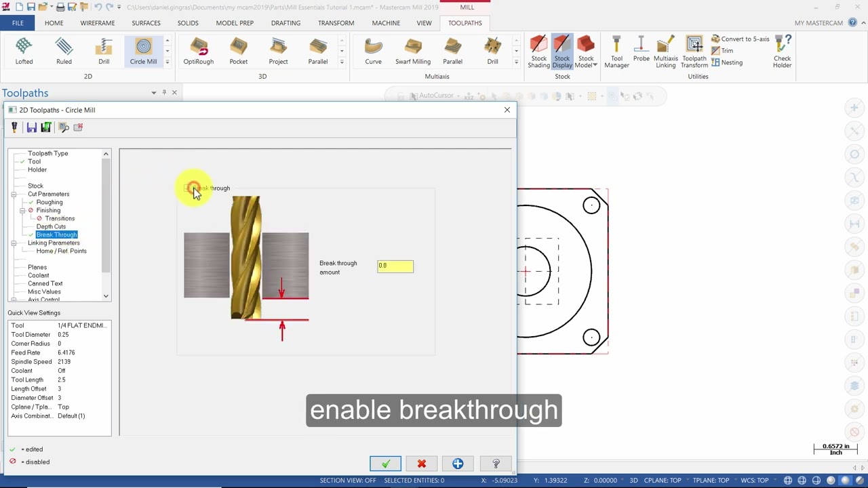This screenshot has width=868, height=488.
Task: Switch to the WIREFRAME ribbon tab
Action: 98,23
